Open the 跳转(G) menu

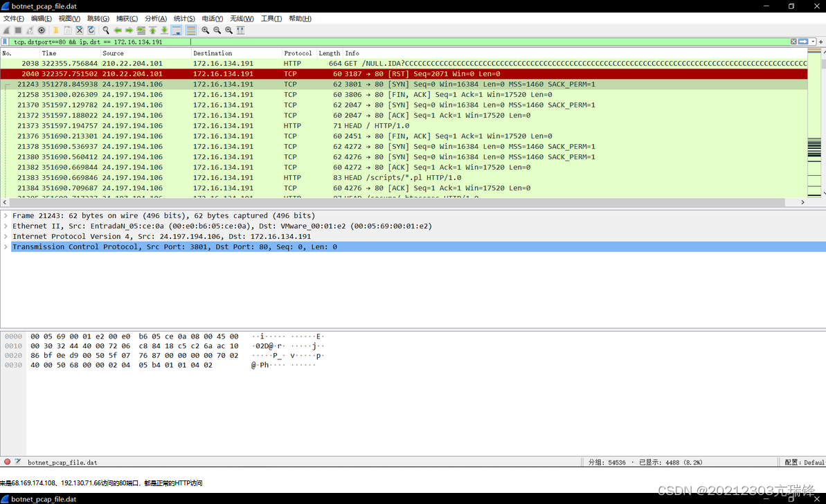click(98, 19)
